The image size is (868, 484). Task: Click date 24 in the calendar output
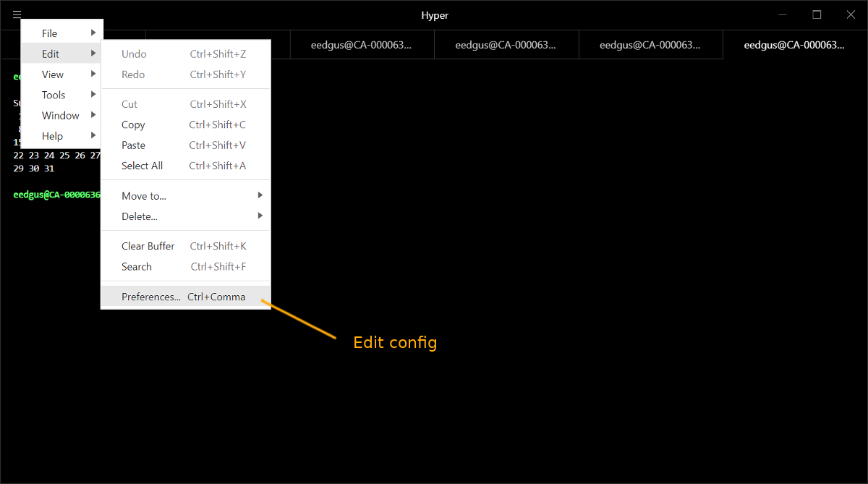pyautogui.click(x=49, y=156)
